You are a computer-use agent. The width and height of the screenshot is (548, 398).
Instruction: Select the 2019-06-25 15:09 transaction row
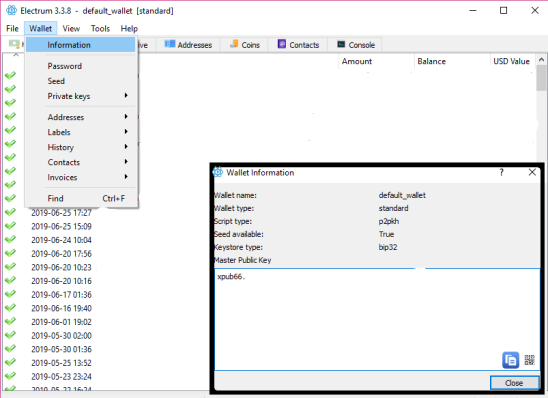tap(61, 226)
